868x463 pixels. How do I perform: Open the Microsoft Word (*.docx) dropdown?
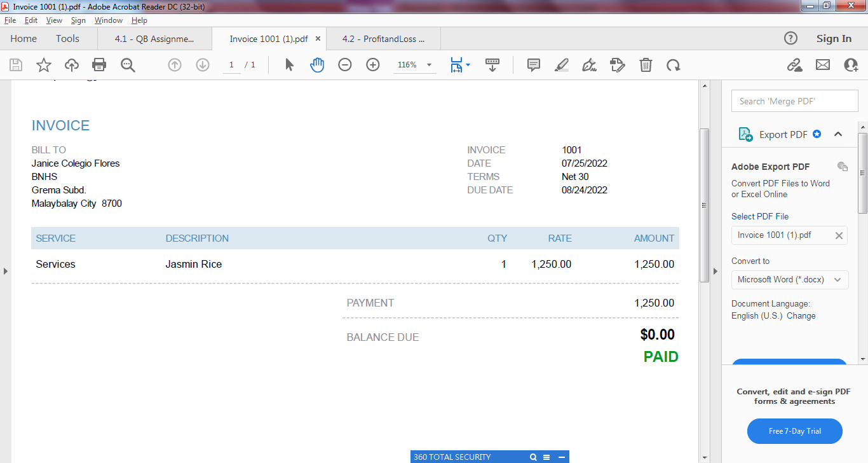tap(790, 279)
